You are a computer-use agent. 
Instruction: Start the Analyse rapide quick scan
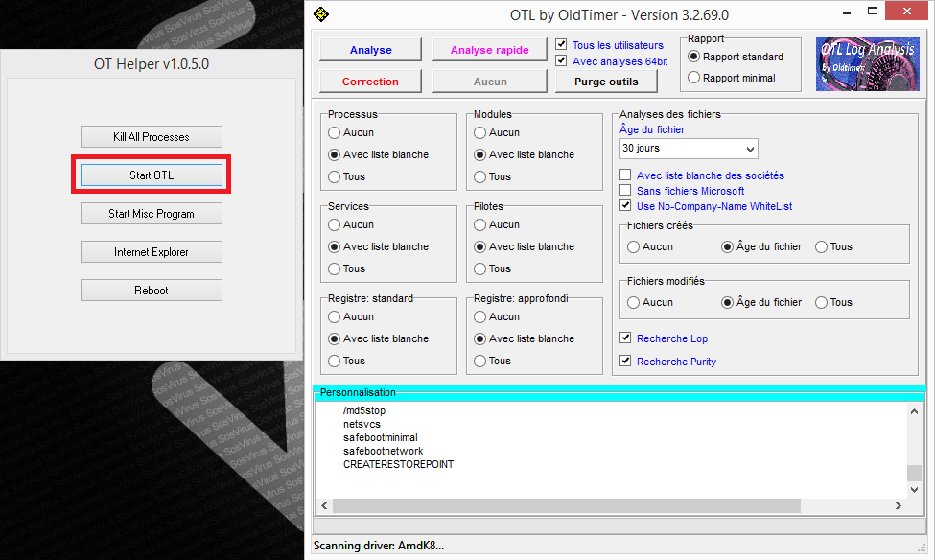[489, 50]
